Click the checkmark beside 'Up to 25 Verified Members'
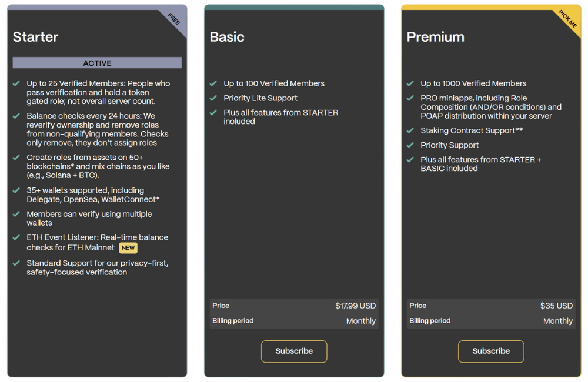Viewport: 588px width, 382px height. tap(16, 83)
